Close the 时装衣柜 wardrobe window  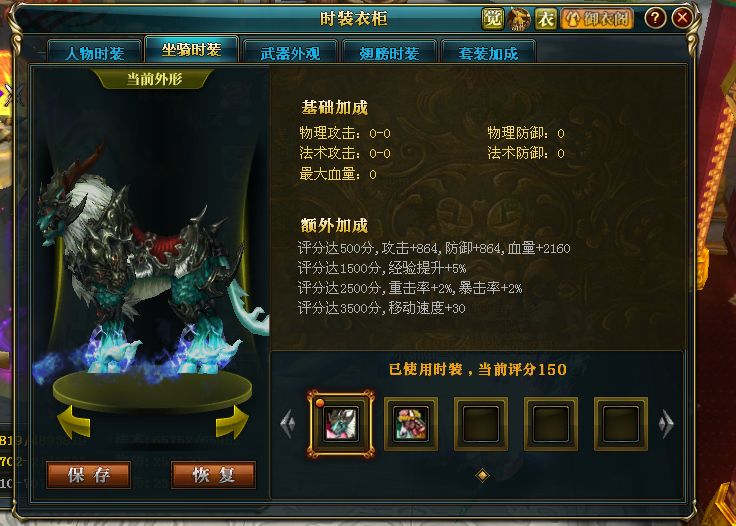point(682,18)
